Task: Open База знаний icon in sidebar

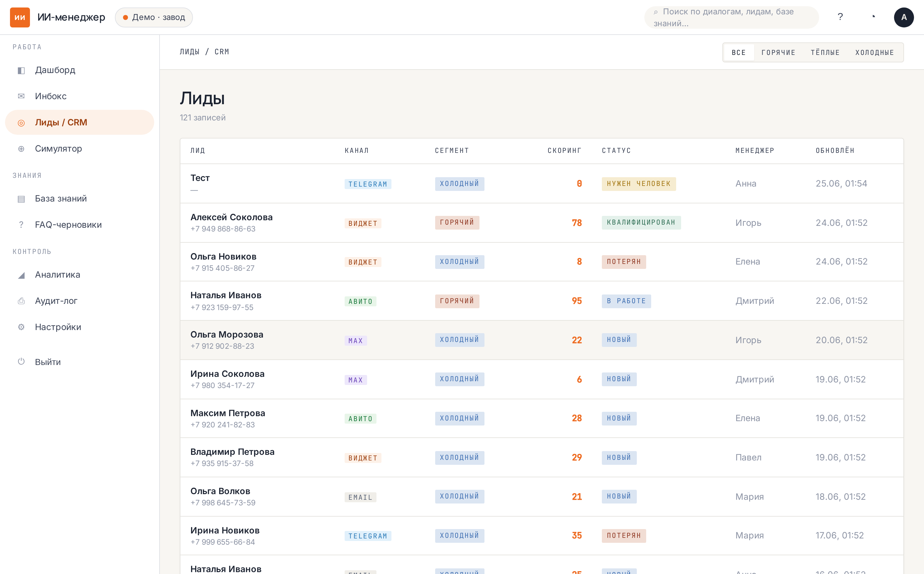Action: coord(21,199)
